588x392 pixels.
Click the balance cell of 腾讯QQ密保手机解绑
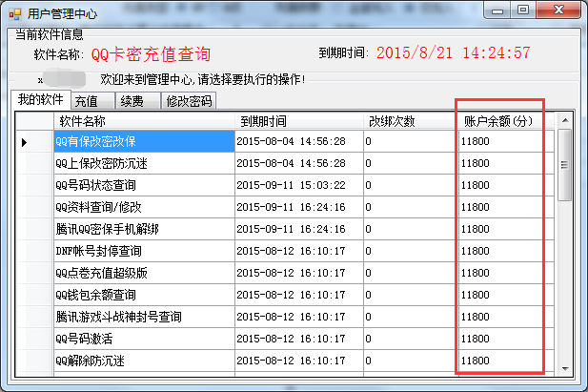(506, 229)
